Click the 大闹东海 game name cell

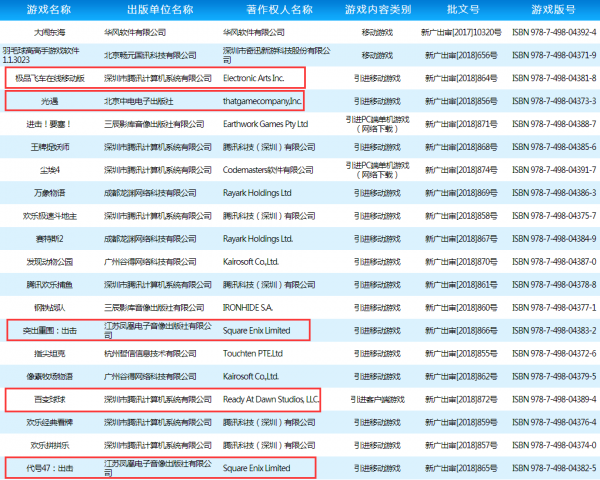pos(50,33)
